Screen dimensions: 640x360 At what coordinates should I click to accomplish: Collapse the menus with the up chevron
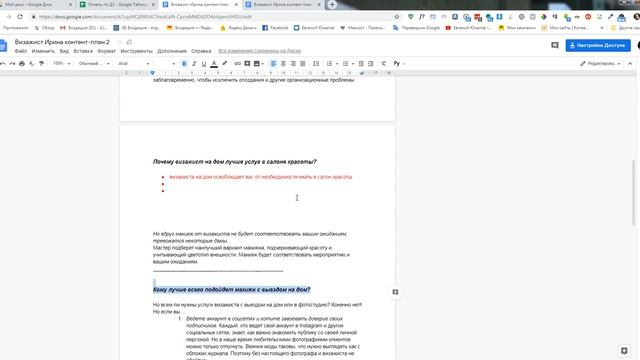coord(630,64)
